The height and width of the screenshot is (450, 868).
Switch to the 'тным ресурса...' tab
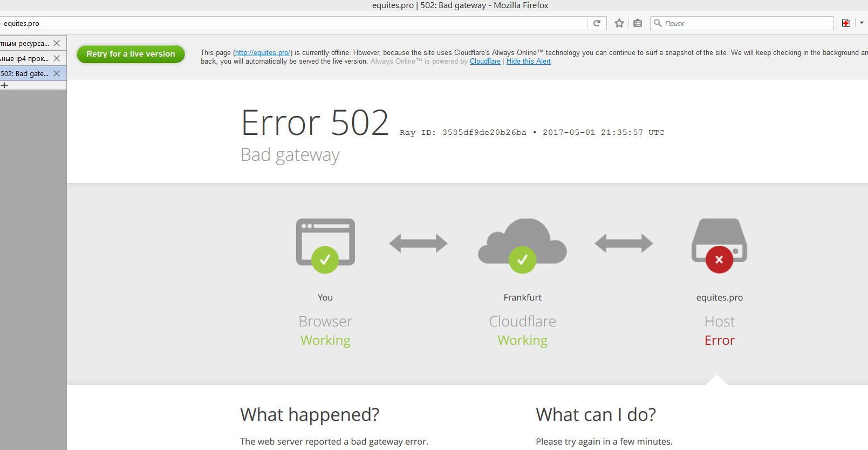coord(25,43)
